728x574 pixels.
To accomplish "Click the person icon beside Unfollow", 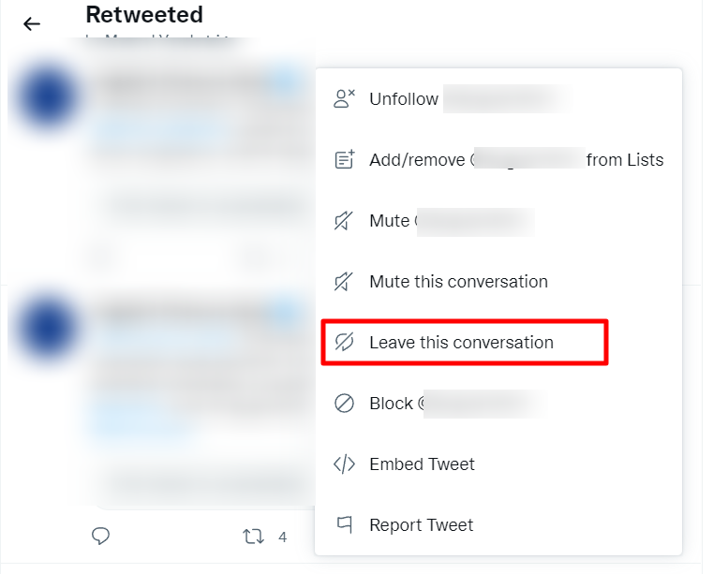I will 345,99.
